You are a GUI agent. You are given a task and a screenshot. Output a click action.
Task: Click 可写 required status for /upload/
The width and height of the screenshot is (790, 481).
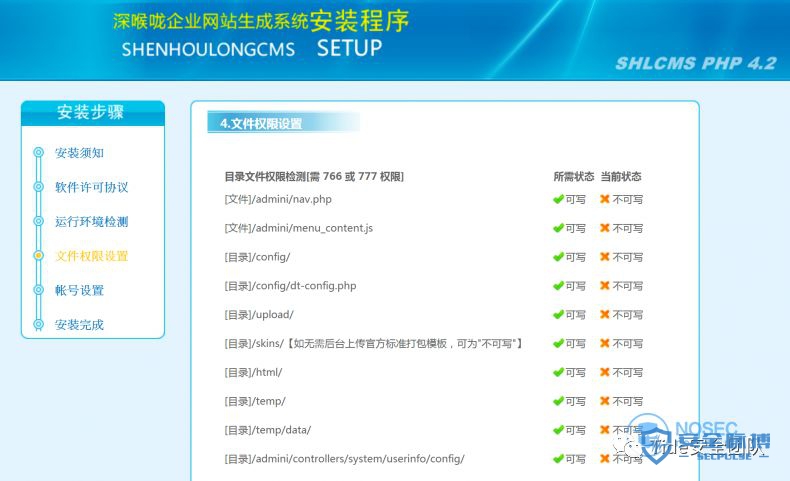tap(575, 315)
